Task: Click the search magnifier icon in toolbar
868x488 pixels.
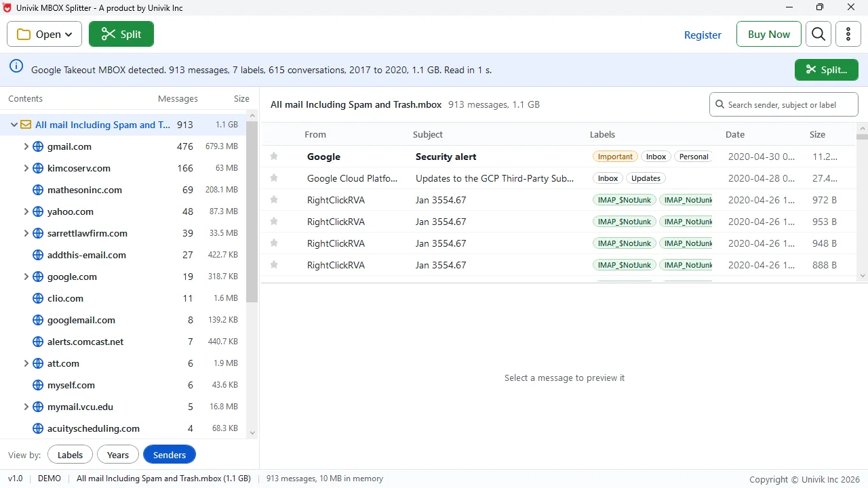Action: click(818, 35)
